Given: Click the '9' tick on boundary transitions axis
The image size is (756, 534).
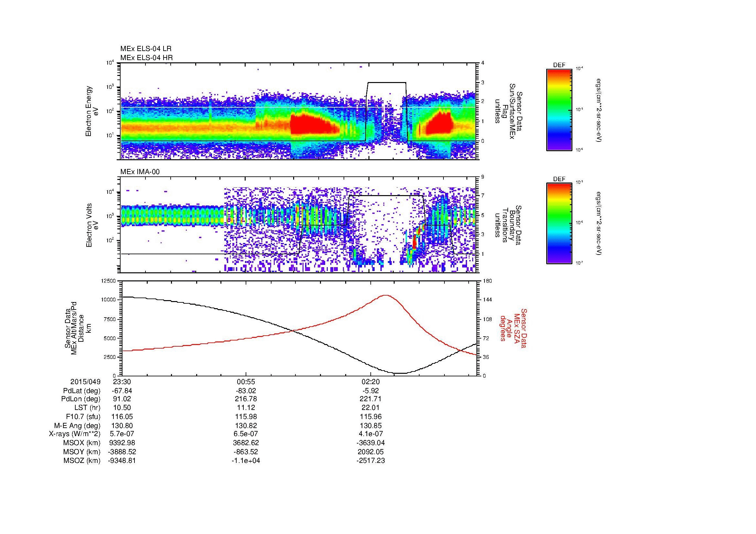Looking at the screenshot, I should pos(483,177).
